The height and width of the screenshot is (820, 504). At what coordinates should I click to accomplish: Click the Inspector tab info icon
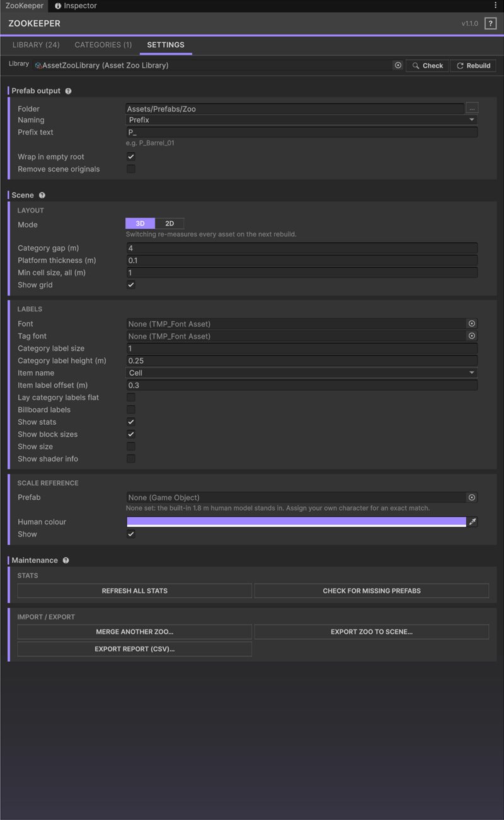(58, 6)
